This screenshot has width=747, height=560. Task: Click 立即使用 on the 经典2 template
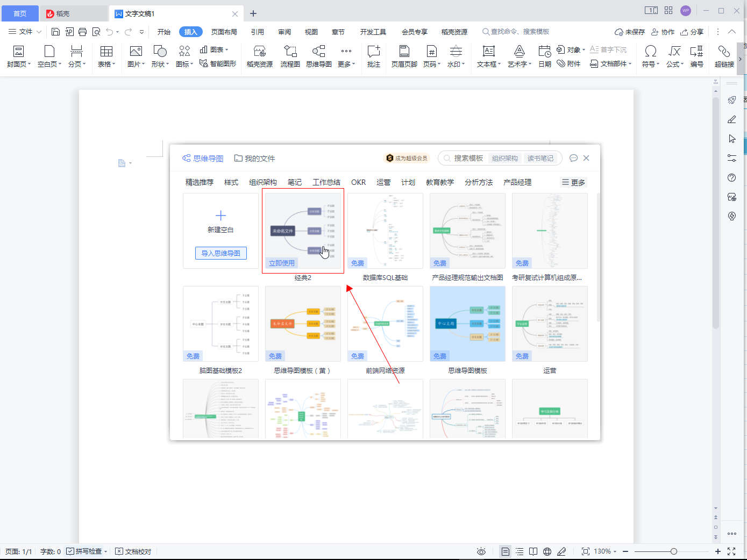click(x=282, y=263)
